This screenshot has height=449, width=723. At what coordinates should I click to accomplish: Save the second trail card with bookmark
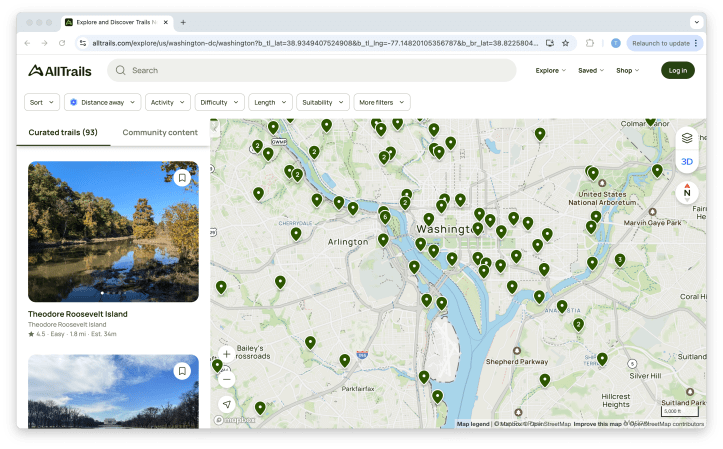pos(181,371)
